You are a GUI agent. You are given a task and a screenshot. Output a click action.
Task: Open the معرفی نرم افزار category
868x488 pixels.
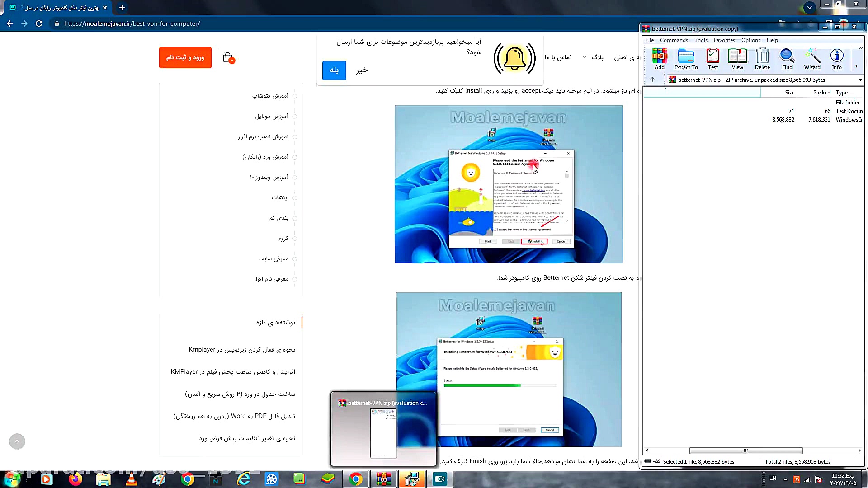[271, 279]
